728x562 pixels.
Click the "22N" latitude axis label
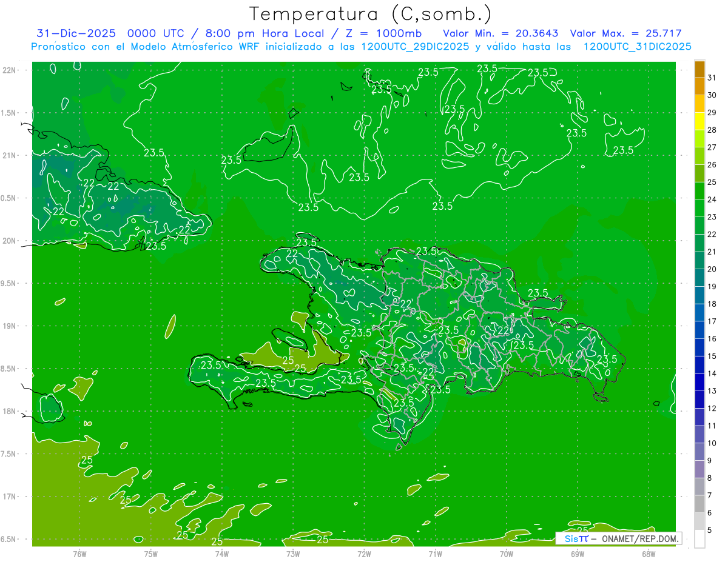(9, 70)
